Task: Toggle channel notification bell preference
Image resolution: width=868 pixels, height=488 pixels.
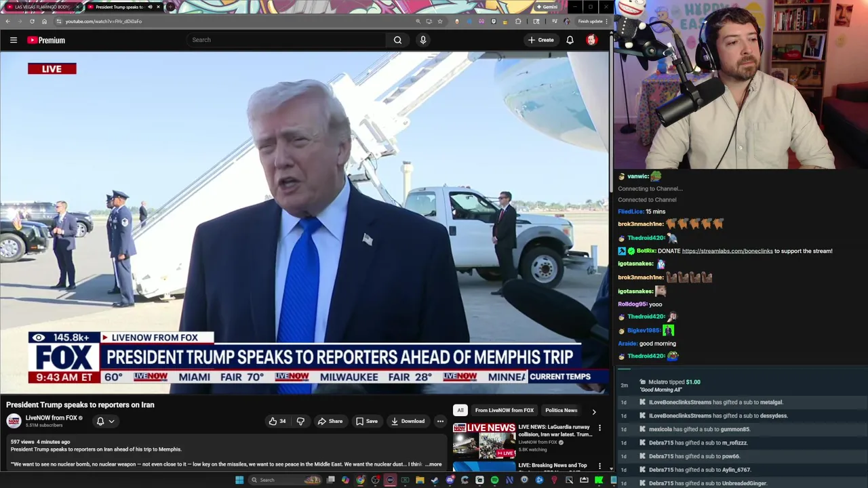Action: (x=100, y=421)
